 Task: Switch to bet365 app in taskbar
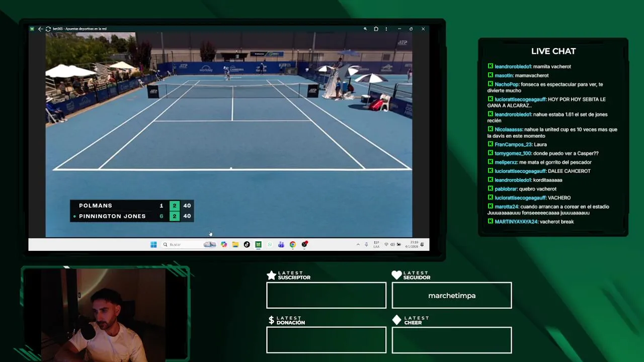point(258,244)
